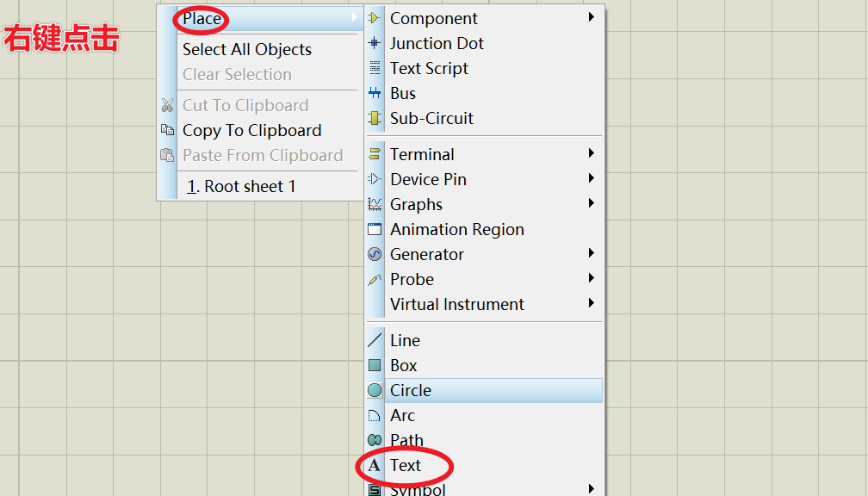Click the Place submenu arrow
The width and height of the screenshot is (868, 496).
click(x=355, y=17)
